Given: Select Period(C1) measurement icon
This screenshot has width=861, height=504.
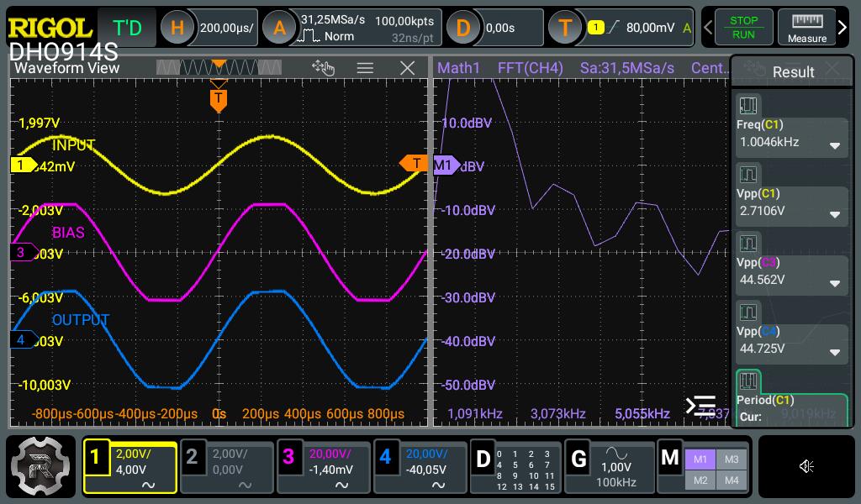Looking at the screenshot, I should 747,381.
